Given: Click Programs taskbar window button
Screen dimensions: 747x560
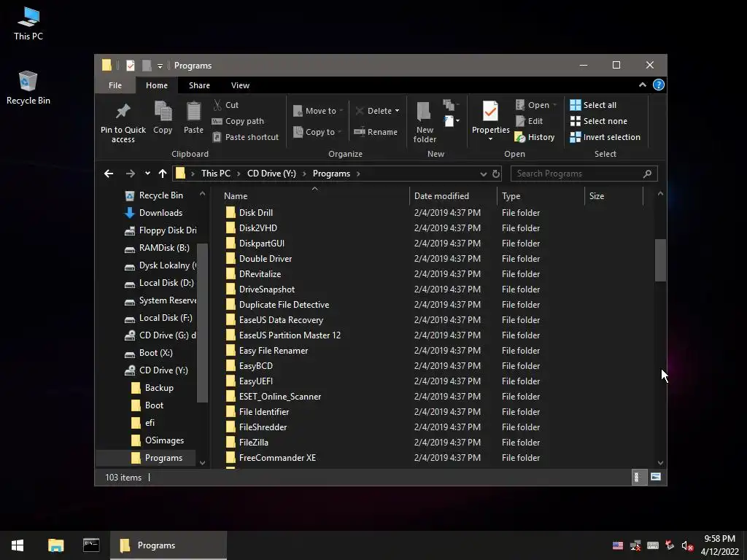Looking at the screenshot, I should click(x=169, y=545).
